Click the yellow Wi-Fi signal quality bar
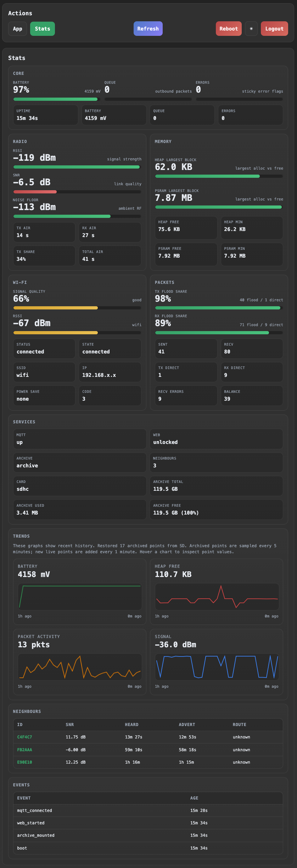297x868 pixels. [x=77, y=308]
